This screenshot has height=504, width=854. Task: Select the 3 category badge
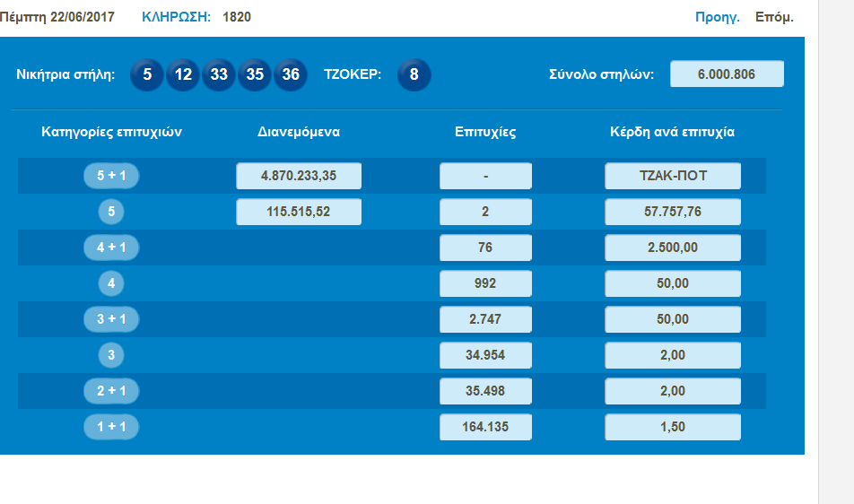(x=111, y=355)
